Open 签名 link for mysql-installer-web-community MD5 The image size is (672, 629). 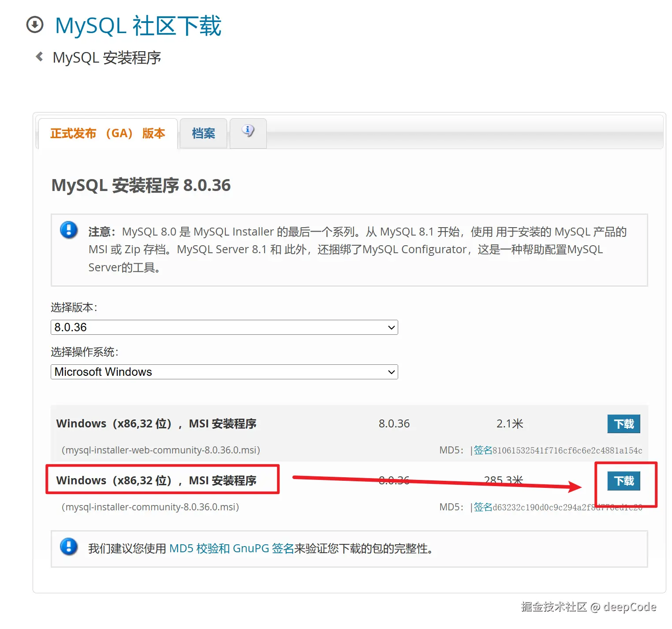[483, 450]
